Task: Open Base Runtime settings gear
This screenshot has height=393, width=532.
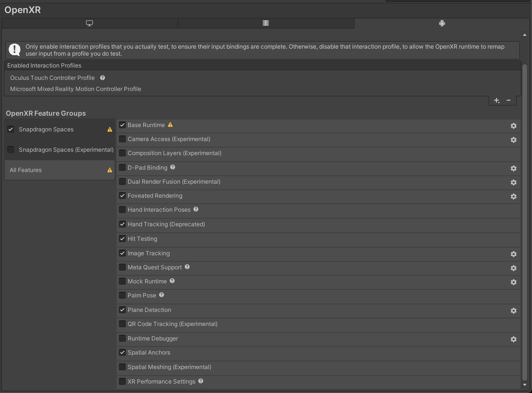Action: click(513, 126)
